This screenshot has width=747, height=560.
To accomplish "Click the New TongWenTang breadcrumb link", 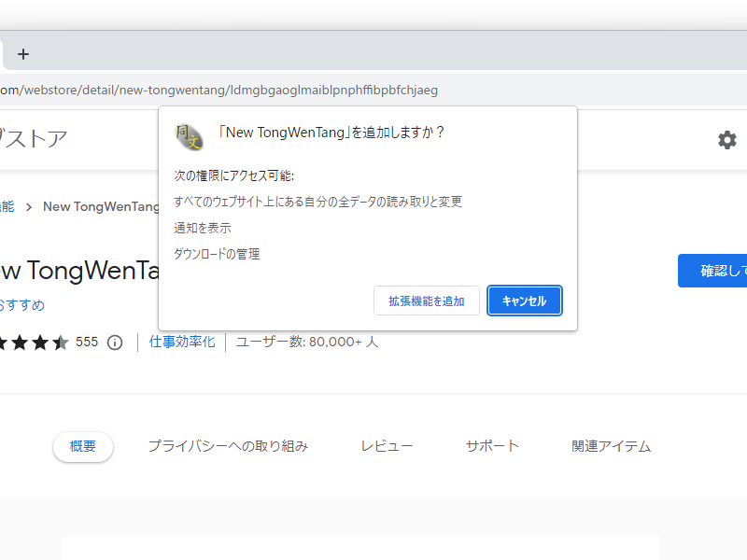I will click(101, 206).
